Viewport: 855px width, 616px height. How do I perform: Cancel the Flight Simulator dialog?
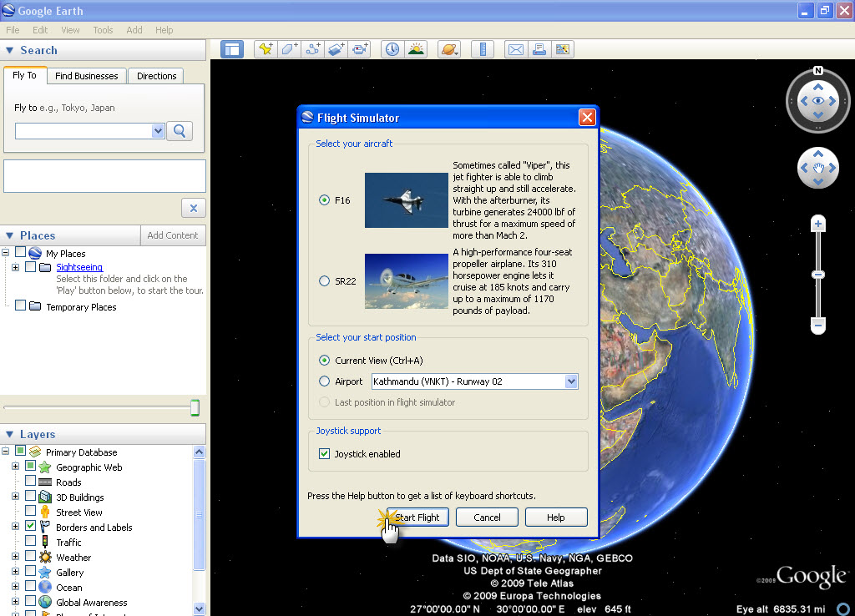(x=487, y=518)
